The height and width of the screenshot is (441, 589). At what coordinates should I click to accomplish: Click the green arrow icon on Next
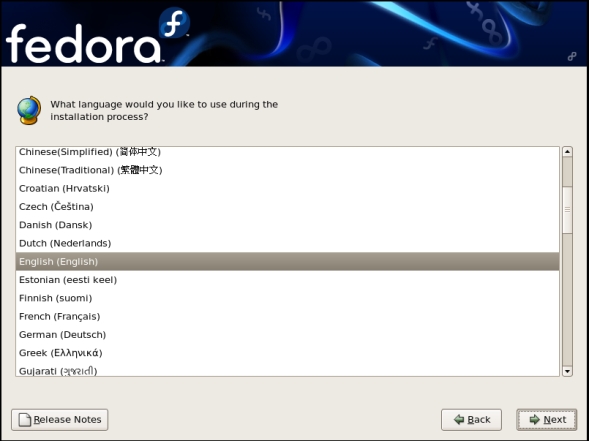click(535, 419)
